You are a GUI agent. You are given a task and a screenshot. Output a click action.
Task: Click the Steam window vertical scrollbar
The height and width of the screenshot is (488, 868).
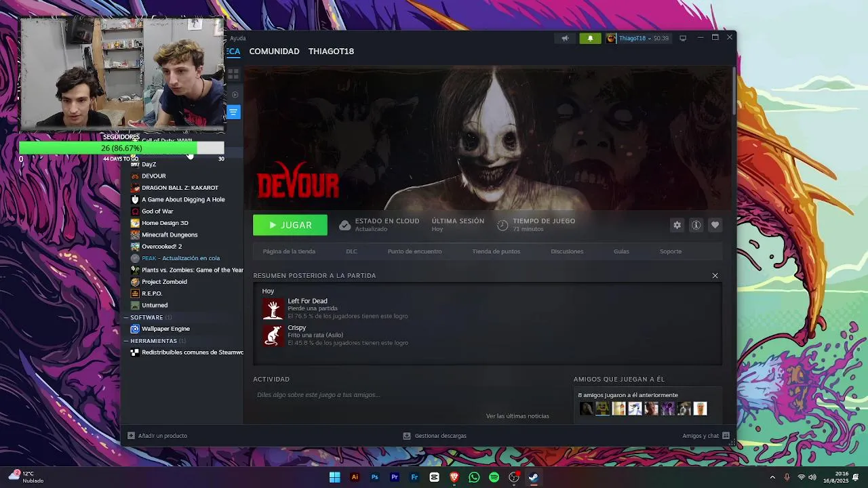coord(734,91)
